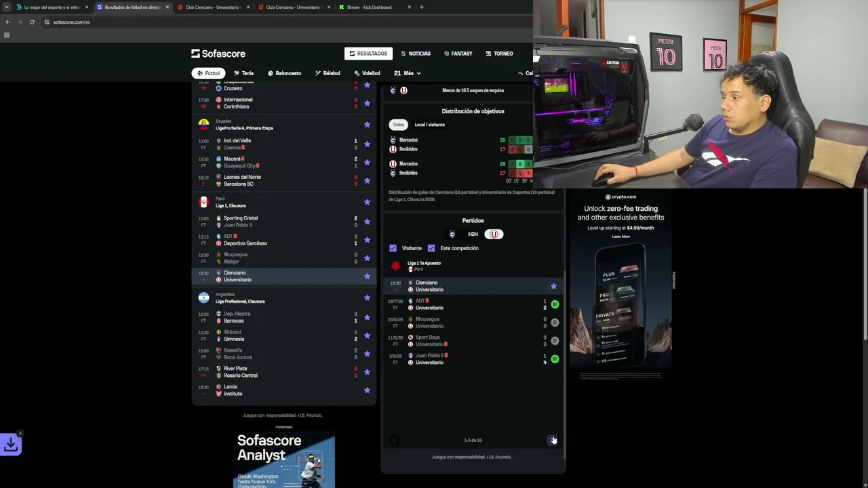Toggle favorite star for Ecuador LigaPro league
Image resolution: width=868 pixels, height=488 pixels.
point(367,125)
